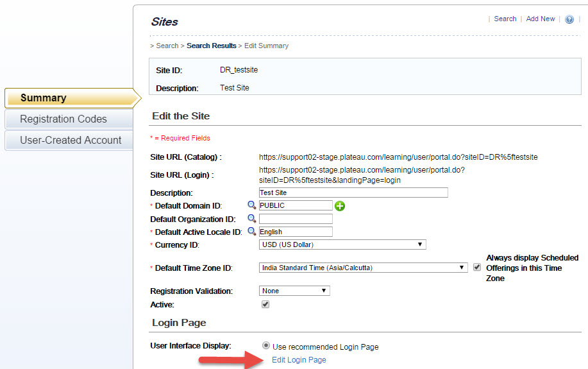Viewport: 588px width, 369px height.
Task: Go to the User-Created Account tab
Action: (69, 140)
